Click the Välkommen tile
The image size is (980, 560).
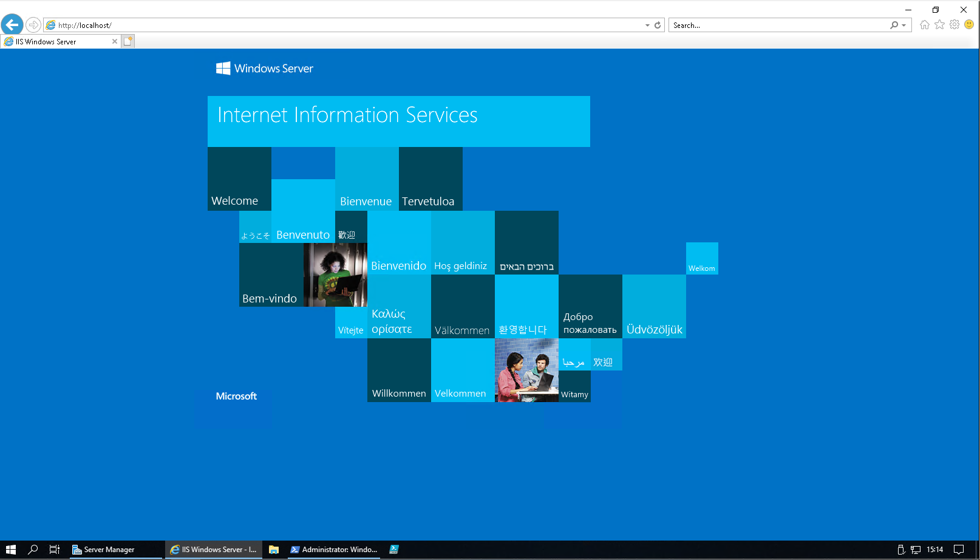463,306
